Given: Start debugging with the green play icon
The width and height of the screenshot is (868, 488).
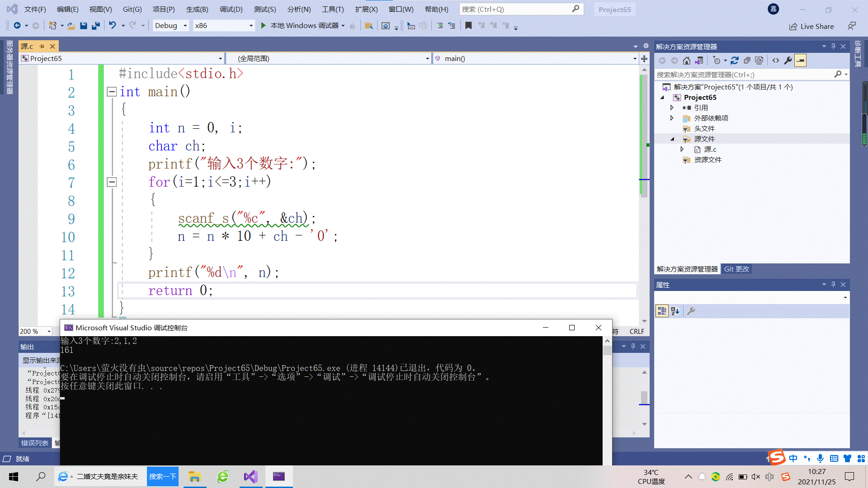Looking at the screenshot, I should click(263, 26).
